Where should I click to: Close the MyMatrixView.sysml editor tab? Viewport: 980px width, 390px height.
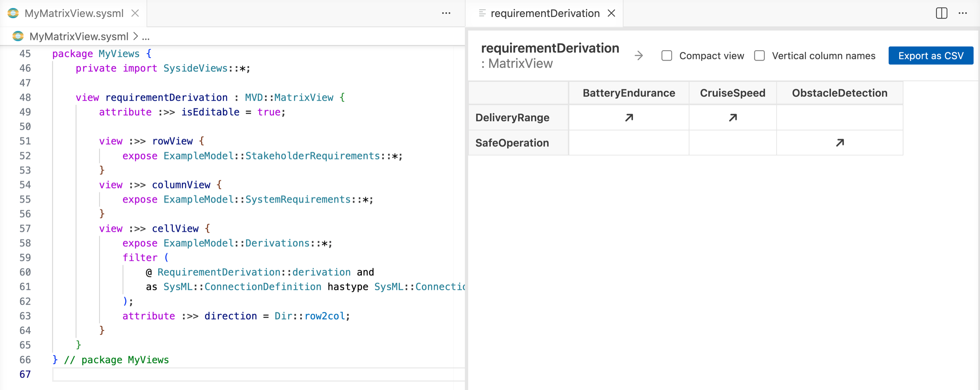[x=135, y=13]
